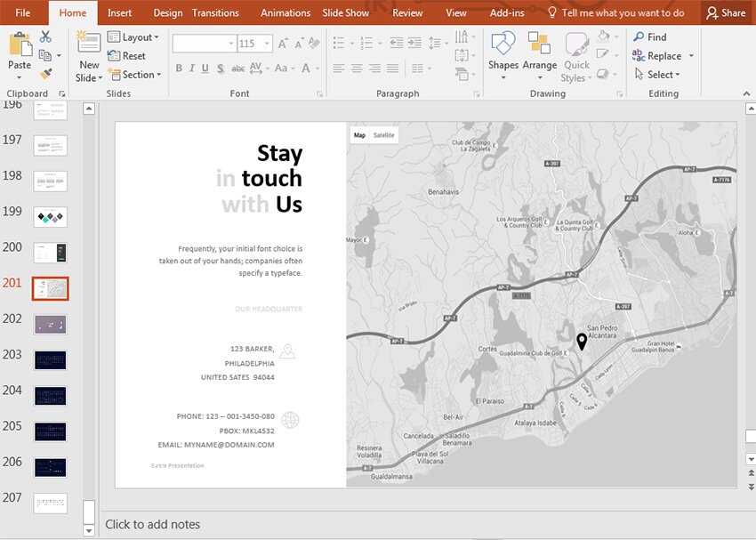
Task: Open the font size dropdown
Action: pos(265,44)
